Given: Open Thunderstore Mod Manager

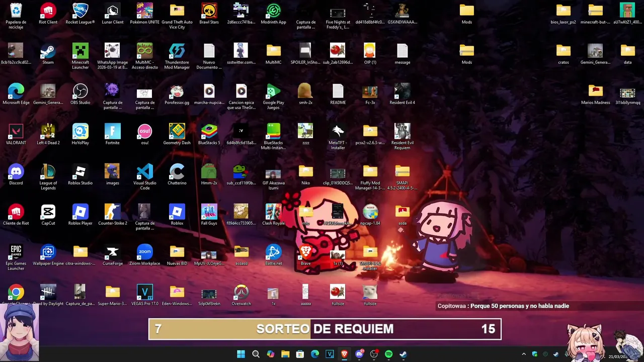Looking at the screenshot, I should 177,56.
